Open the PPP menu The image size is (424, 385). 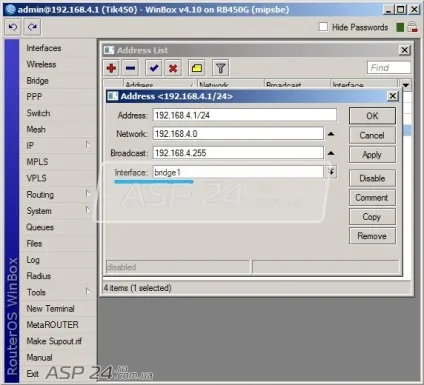tap(34, 97)
